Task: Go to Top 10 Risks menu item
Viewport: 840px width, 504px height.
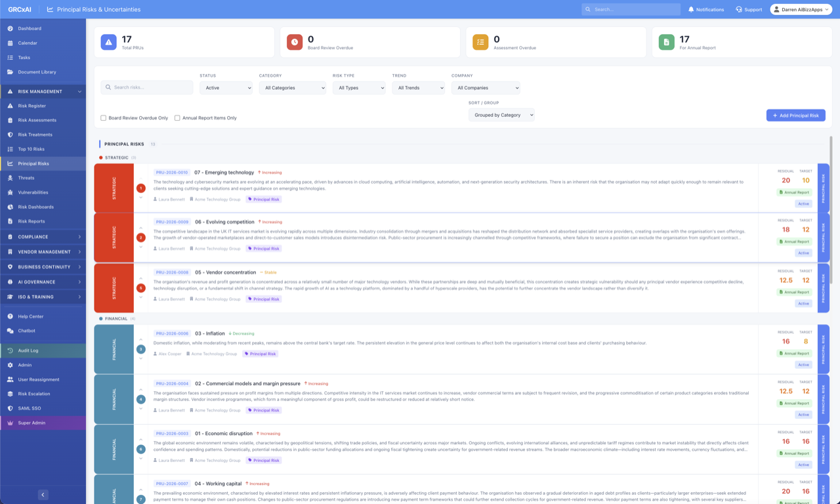Action: [31, 149]
